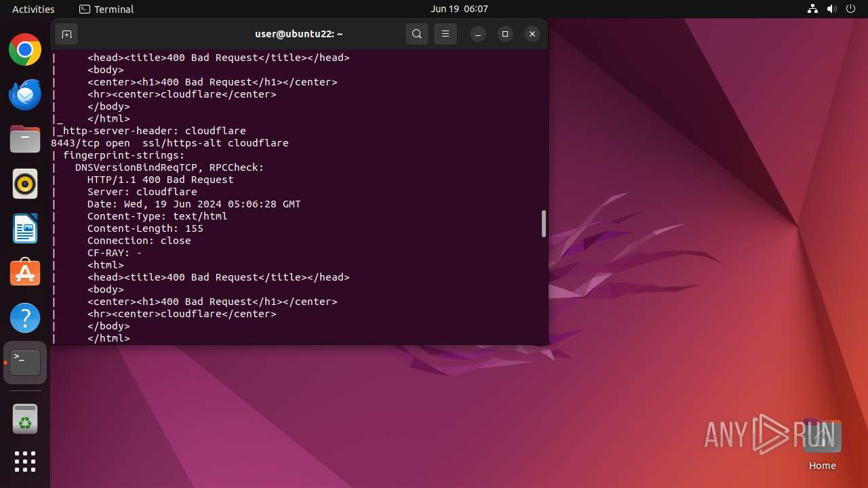Click 'Content-Length: 155' line
This screenshot has width=868, height=488.
pyautogui.click(x=145, y=228)
